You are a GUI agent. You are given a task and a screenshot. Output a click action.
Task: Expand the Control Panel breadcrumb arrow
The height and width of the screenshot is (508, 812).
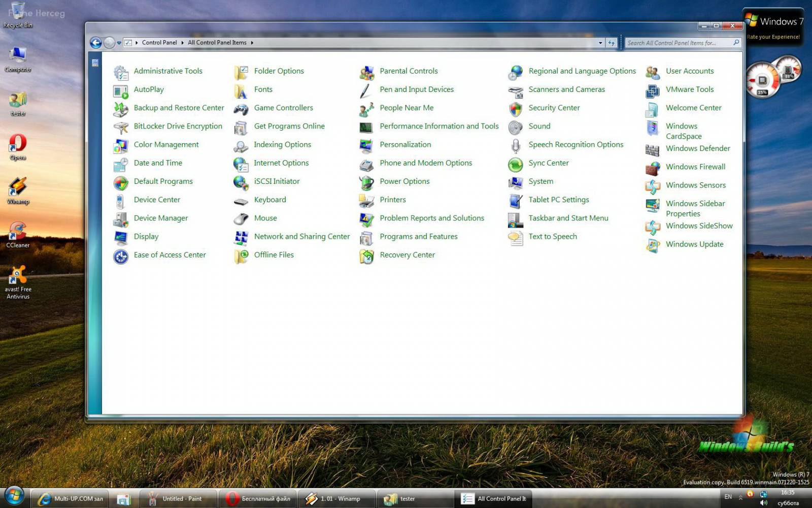[182, 43]
